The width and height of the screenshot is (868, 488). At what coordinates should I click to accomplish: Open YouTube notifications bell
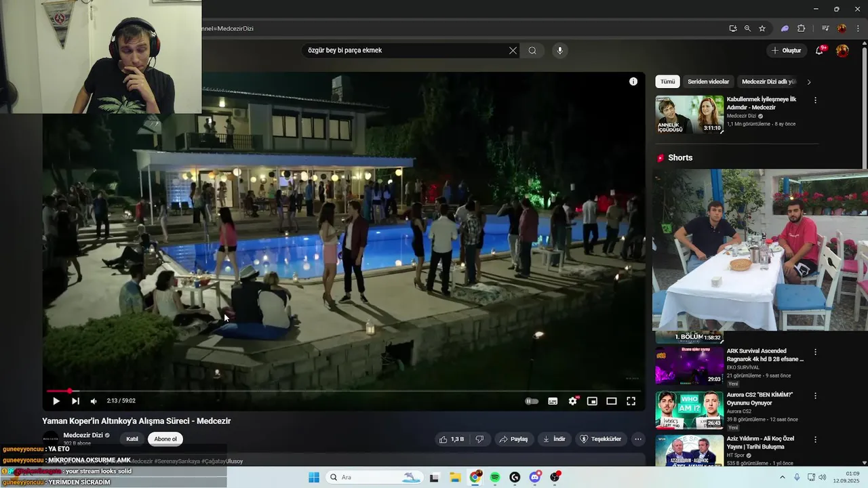click(819, 50)
